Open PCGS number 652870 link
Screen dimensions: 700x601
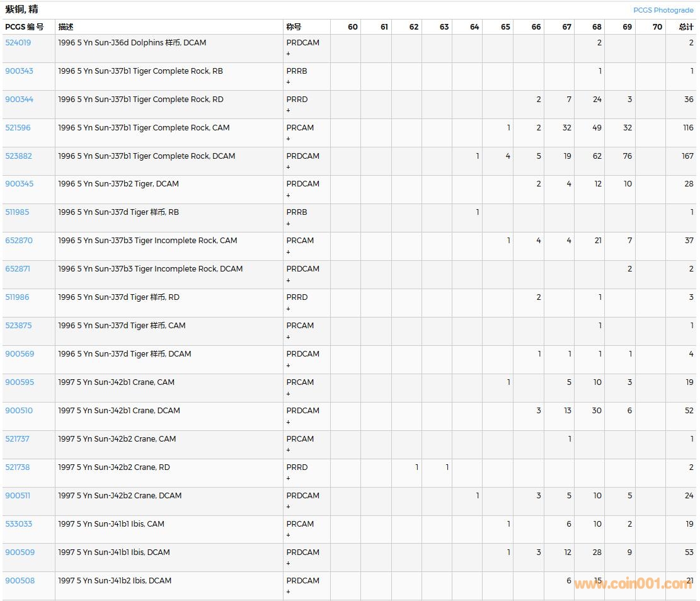click(19, 241)
